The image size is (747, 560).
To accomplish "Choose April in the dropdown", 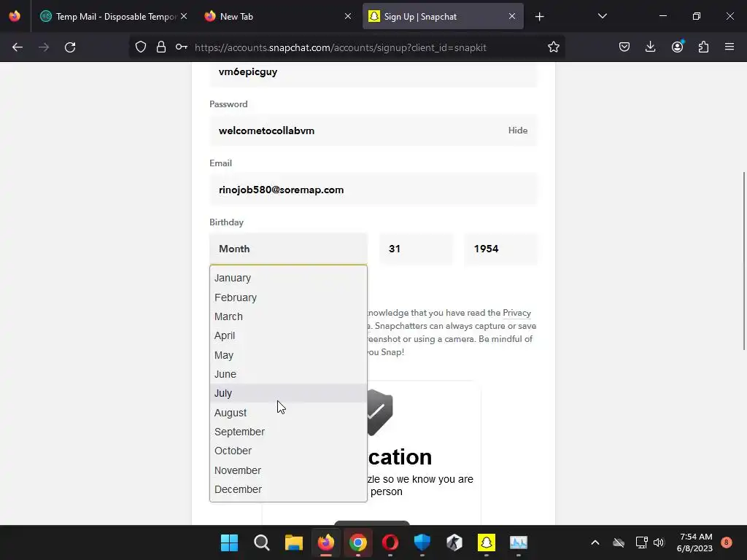I will (x=288, y=335).
